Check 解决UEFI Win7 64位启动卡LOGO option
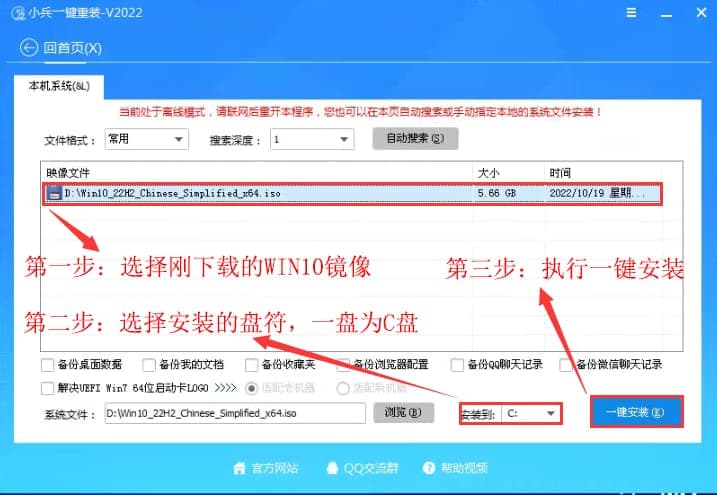Image resolution: width=717 pixels, height=495 pixels. [48, 389]
